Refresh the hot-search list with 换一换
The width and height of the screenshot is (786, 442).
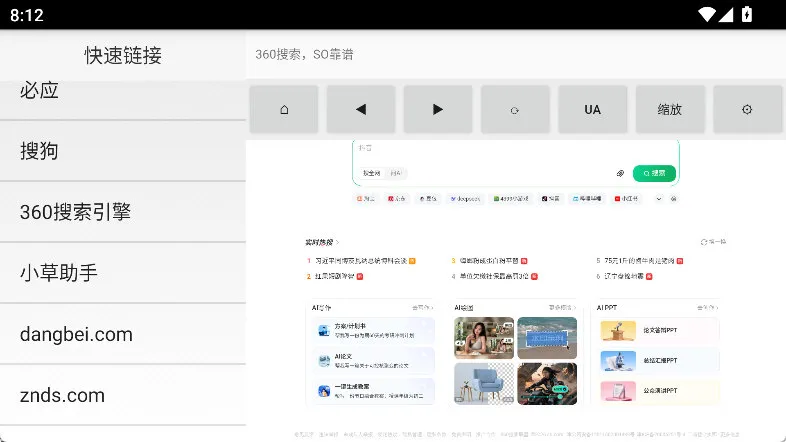coord(713,242)
